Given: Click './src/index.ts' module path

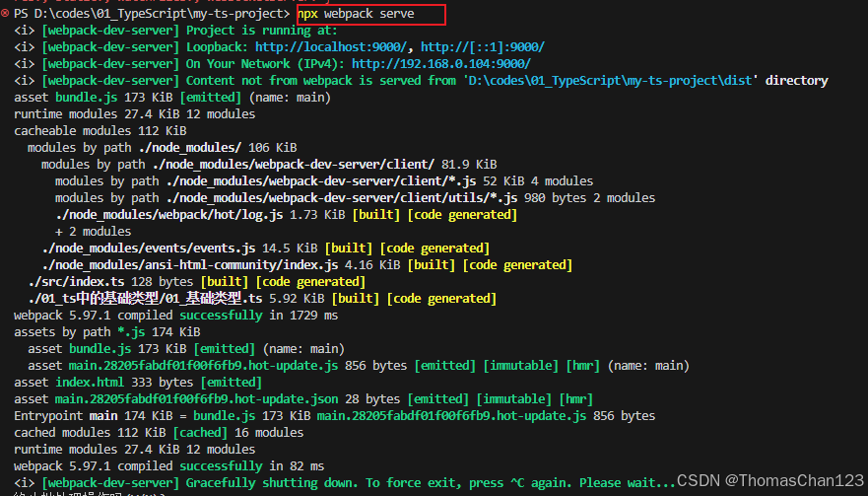Looking at the screenshot, I should point(77,282).
